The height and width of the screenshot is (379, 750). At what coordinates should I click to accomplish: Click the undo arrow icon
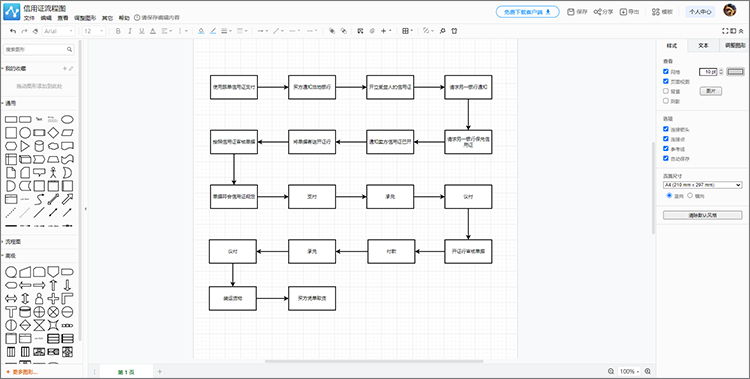point(13,31)
